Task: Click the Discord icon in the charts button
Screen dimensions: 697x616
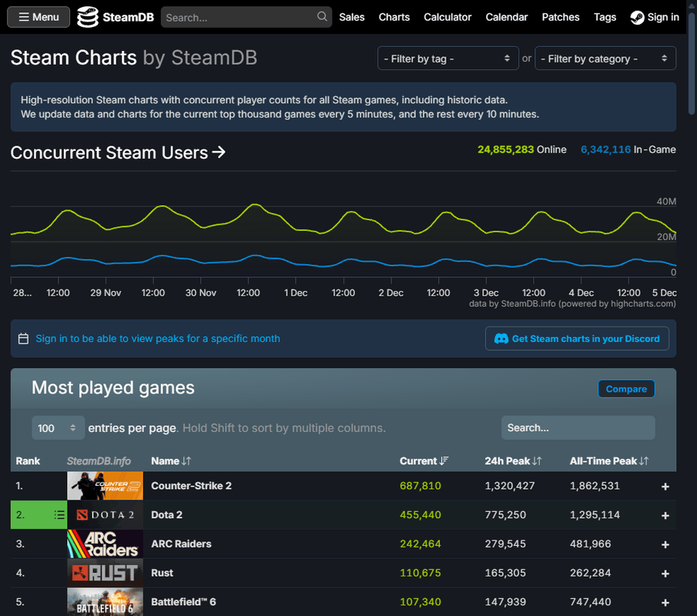Action: pos(501,339)
